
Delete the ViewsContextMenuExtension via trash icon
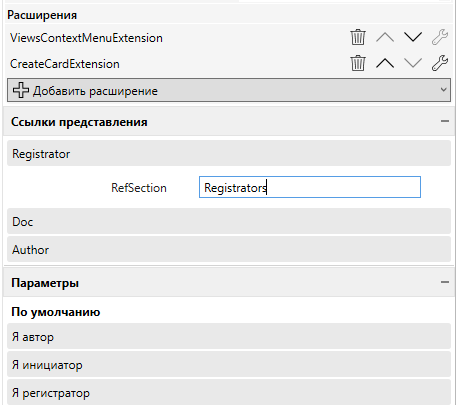[358, 37]
